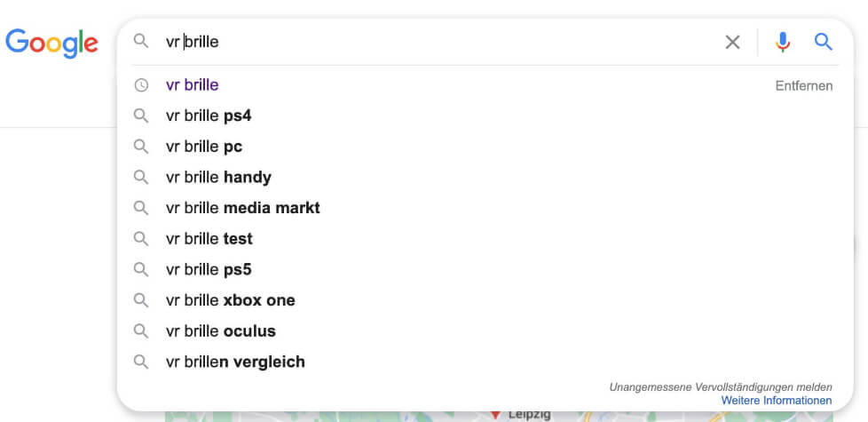Image resolution: width=868 pixels, height=422 pixels.
Task: Select the 'vr brille test' suggestion
Action: click(209, 239)
